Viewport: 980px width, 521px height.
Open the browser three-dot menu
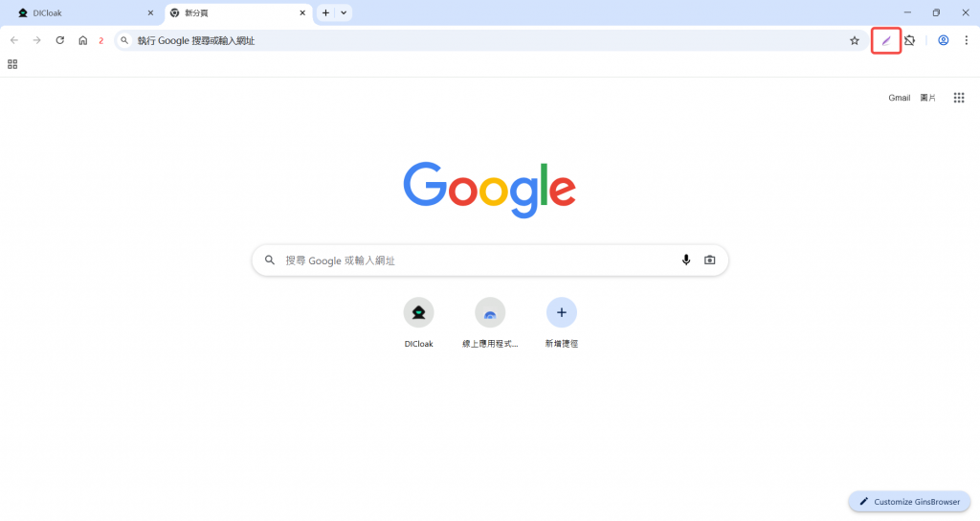point(967,40)
